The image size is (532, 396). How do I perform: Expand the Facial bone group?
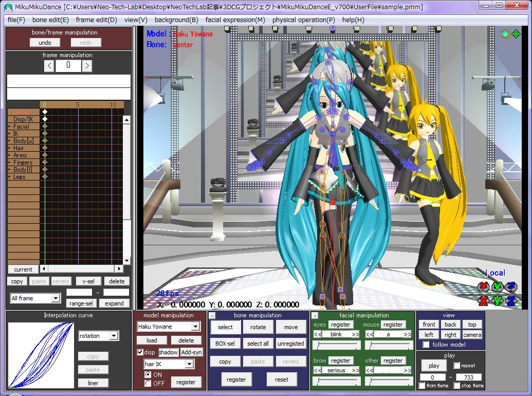(x=9, y=127)
